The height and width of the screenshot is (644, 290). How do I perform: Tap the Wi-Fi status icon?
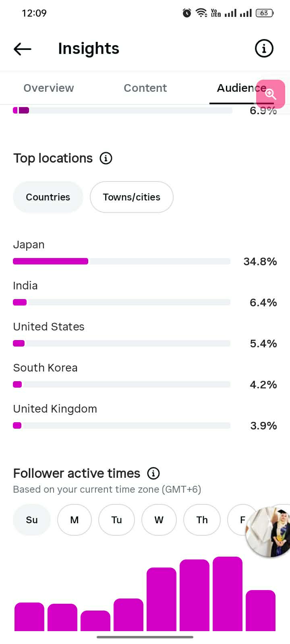(201, 13)
